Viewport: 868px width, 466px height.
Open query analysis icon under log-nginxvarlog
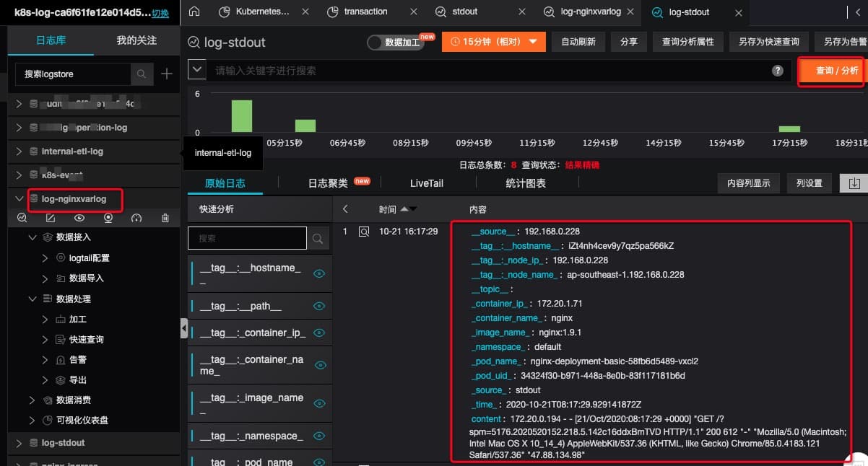click(22, 218)
